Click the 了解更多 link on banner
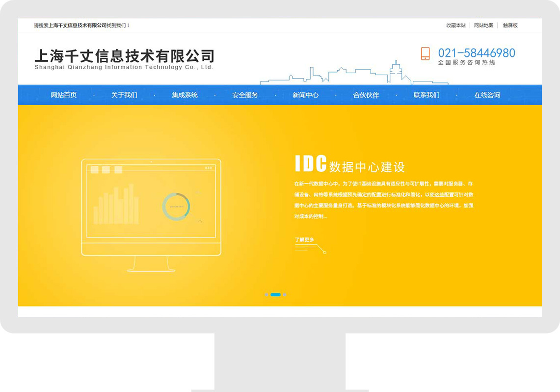 coord(304,240)
